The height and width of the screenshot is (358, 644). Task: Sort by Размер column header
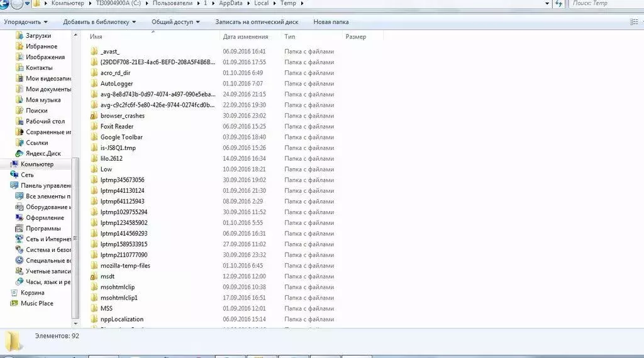coord(356,36)
